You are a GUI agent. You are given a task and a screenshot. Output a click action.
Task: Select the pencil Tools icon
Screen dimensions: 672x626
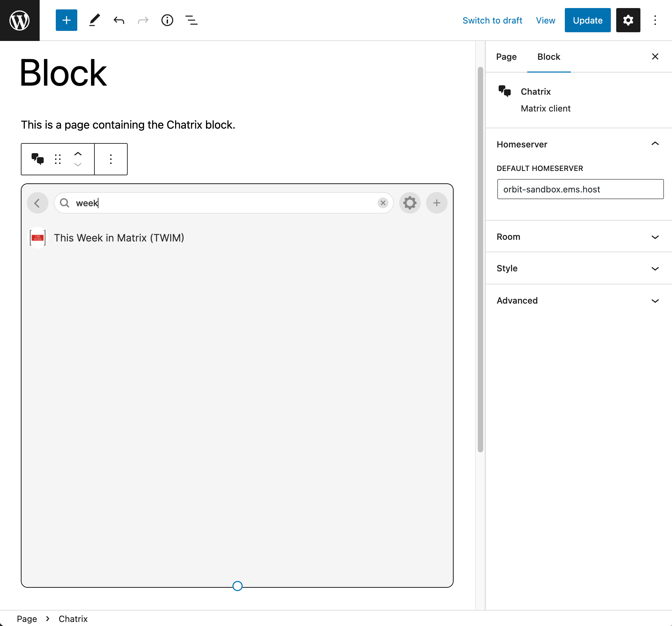[94, 20]
